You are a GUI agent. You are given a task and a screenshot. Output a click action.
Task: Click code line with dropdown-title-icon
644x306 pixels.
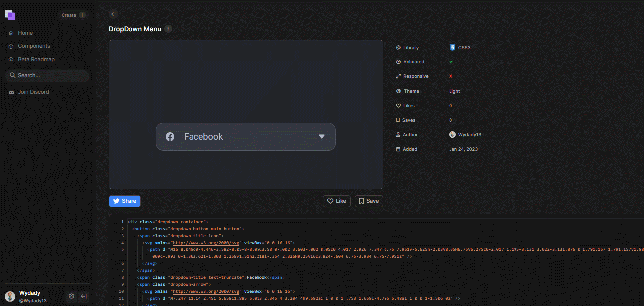181,236
